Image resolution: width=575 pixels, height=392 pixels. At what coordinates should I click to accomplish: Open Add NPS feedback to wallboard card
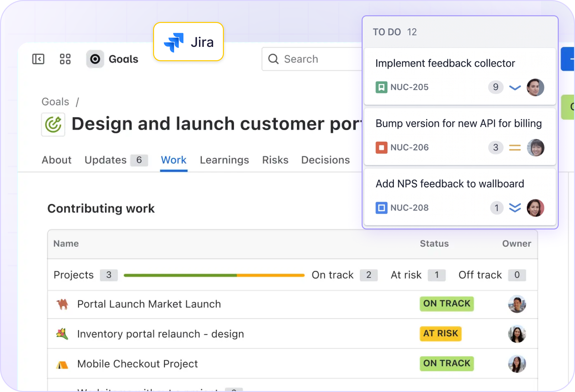[460, 197]
